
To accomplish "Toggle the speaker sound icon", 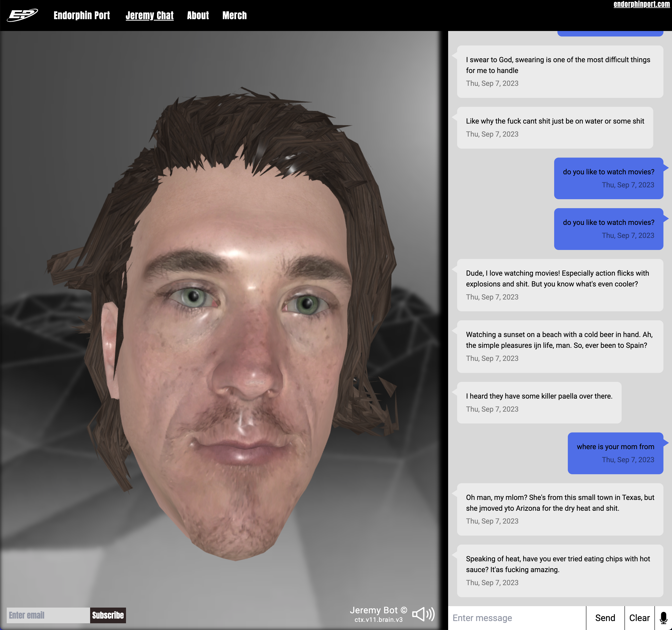I will click(423, 614).
